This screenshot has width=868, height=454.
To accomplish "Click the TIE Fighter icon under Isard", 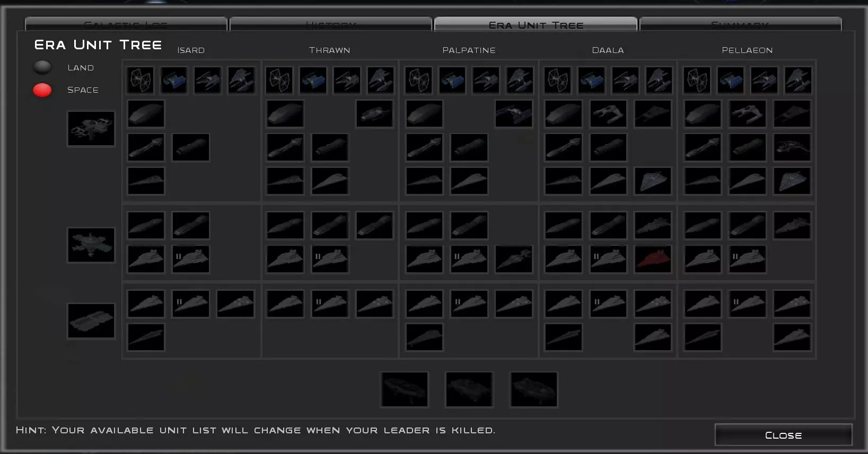I will coord(140,80).
